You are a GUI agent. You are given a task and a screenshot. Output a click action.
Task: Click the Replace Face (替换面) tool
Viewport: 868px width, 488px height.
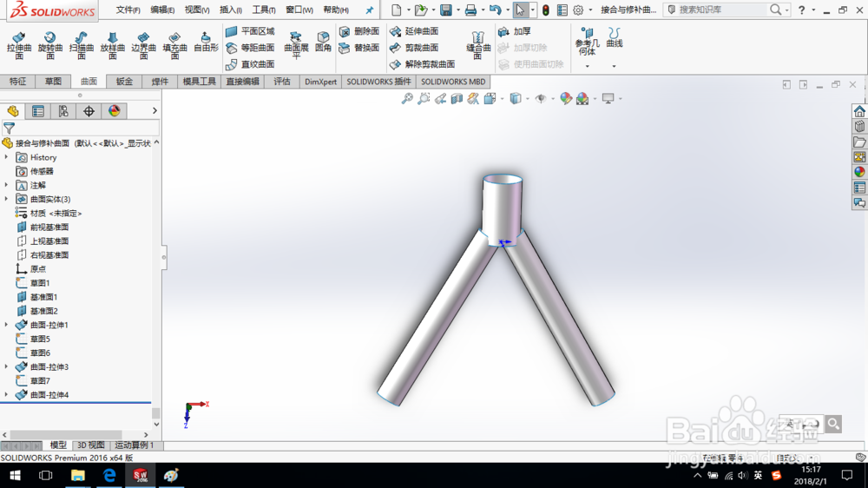pyautogui.click(x=359, y=48)
